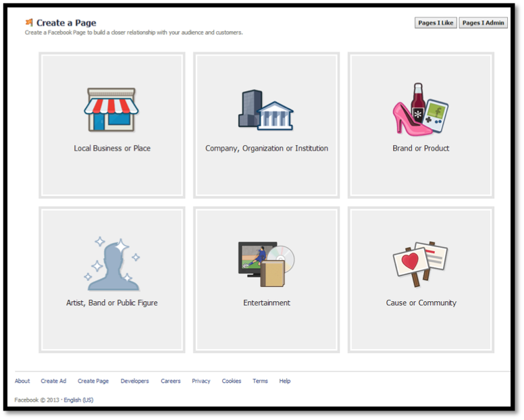Open the Developers footer link
524x420 pixels.
[x=134, y=381]
